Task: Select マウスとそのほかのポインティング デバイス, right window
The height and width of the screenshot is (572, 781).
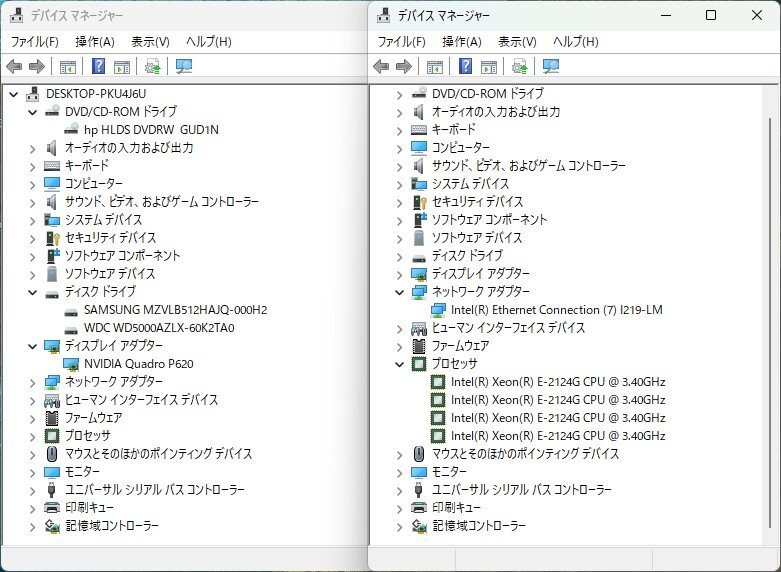Action: [525, 453]
